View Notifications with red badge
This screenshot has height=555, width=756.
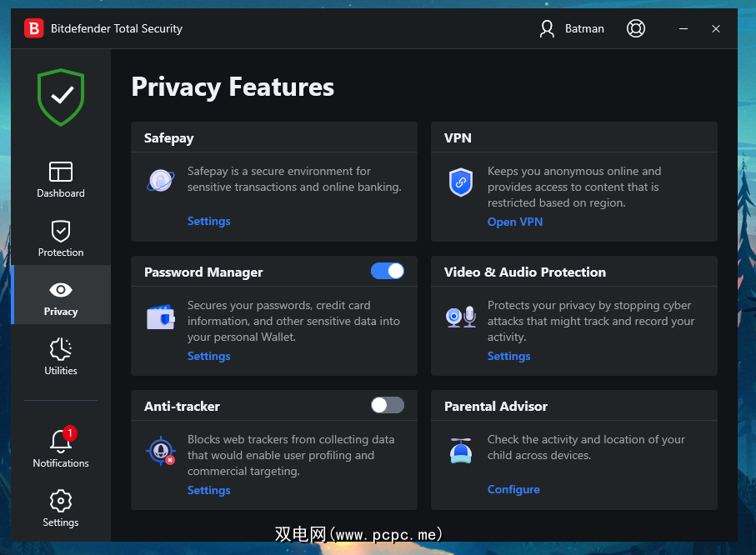click(x=61, y=448)
